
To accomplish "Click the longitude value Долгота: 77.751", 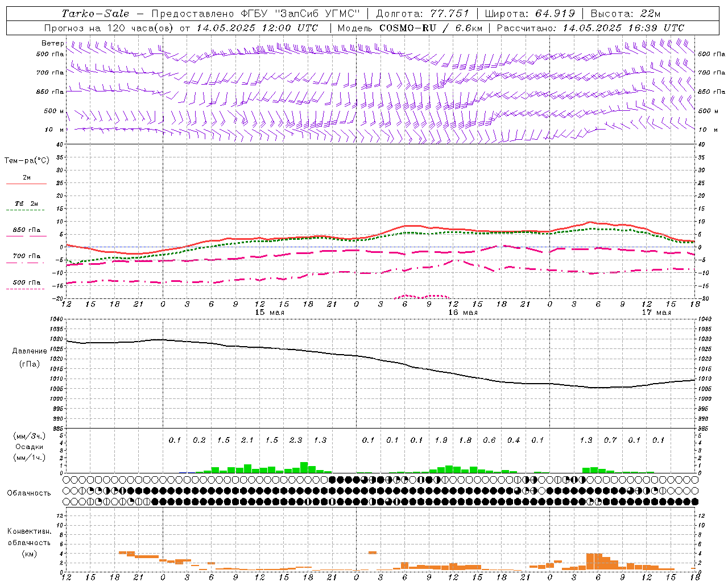I will (423, 14).
